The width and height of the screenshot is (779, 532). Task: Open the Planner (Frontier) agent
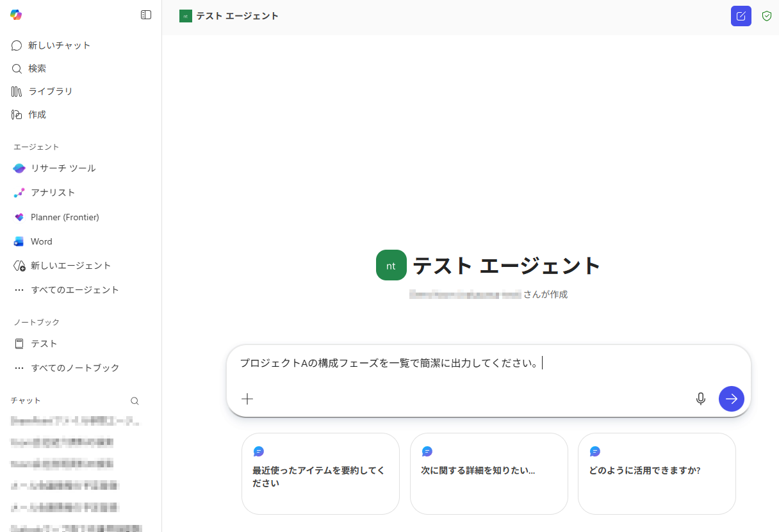tap(64, 217)
